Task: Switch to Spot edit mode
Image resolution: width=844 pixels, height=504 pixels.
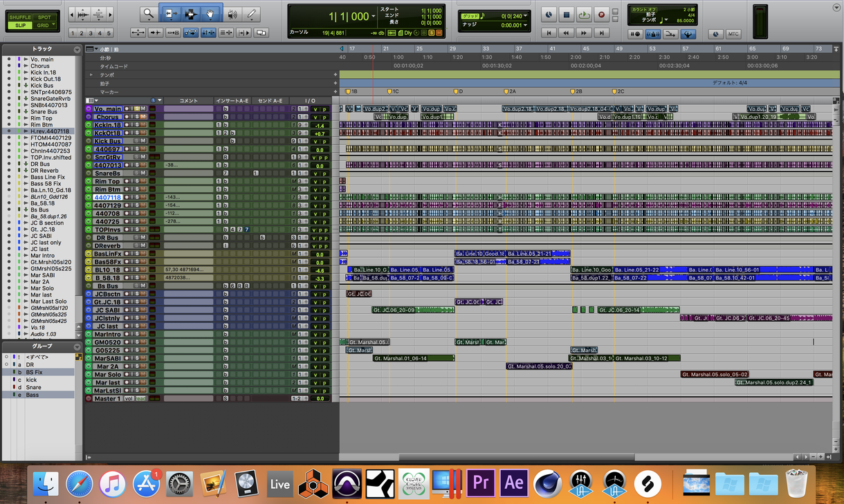Action: pos(44,17)
